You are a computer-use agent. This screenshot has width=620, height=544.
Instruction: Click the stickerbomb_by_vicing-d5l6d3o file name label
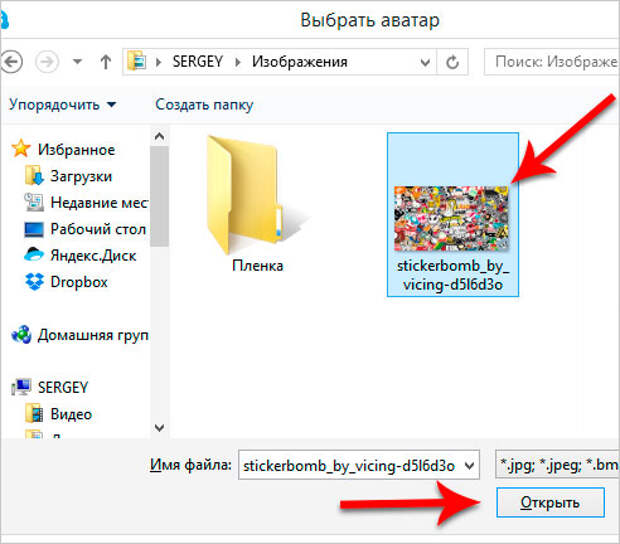[x=453, y=275]
